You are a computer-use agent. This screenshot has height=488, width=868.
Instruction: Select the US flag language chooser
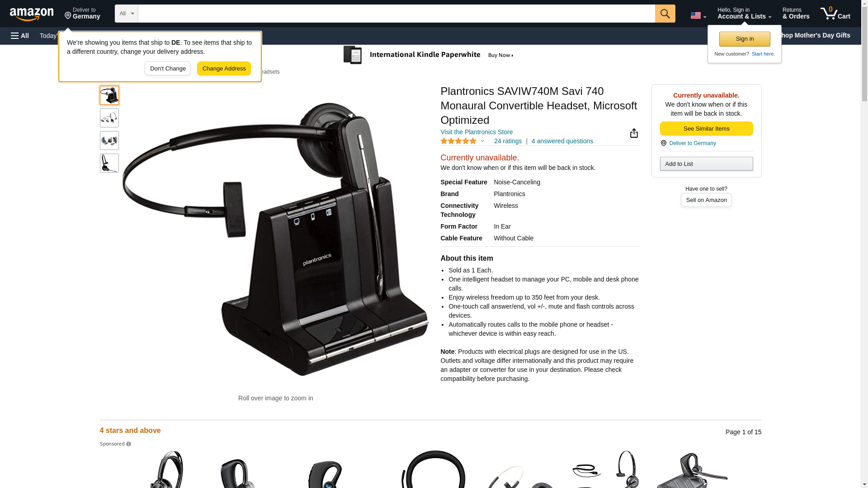tap(698, 15)
